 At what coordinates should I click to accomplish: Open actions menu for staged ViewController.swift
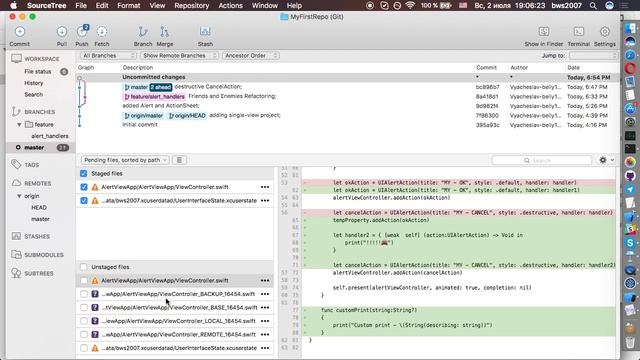click(265, 187)
